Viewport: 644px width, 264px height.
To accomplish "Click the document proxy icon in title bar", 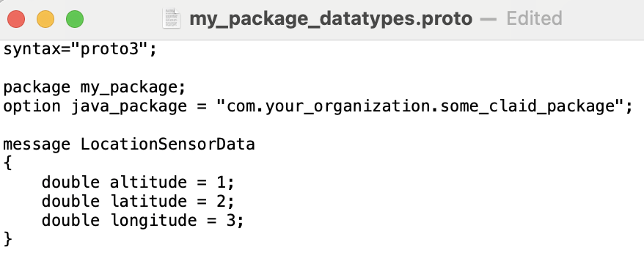I will coord(171,18).
